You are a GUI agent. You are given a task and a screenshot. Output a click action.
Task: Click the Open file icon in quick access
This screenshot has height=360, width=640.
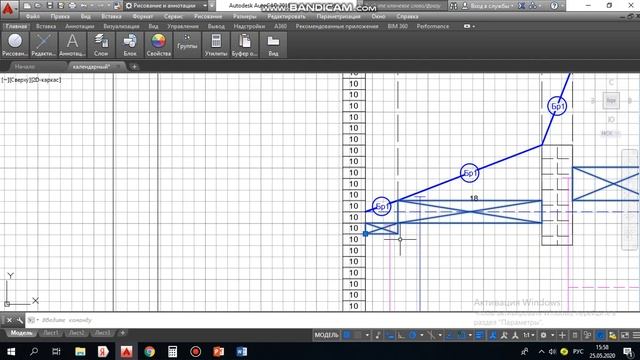point(38,6)
